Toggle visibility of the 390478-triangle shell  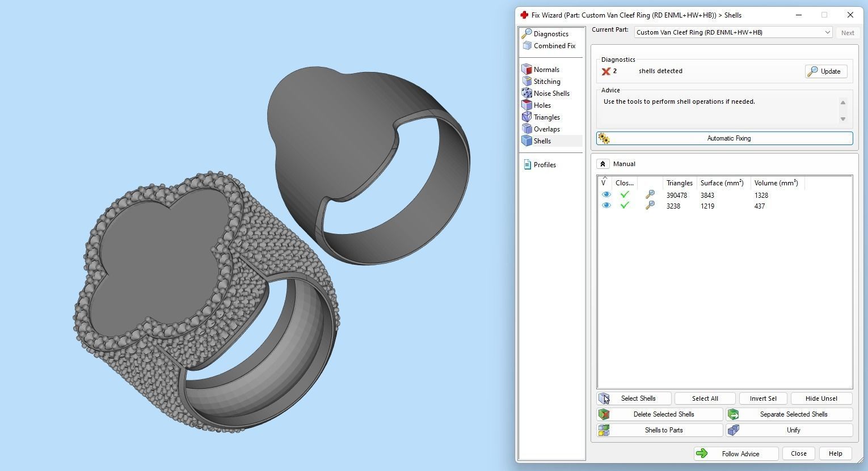tap(606, 194)
